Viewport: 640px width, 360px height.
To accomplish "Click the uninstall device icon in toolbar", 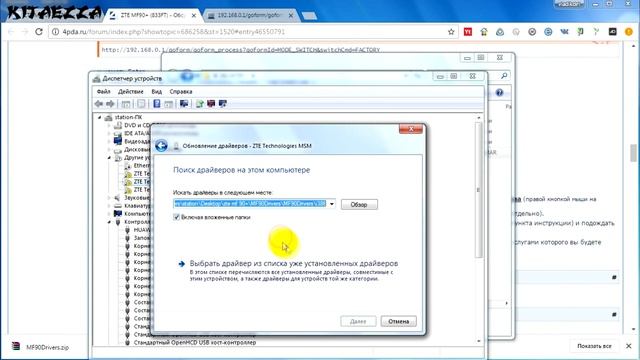I will (211, 104).
